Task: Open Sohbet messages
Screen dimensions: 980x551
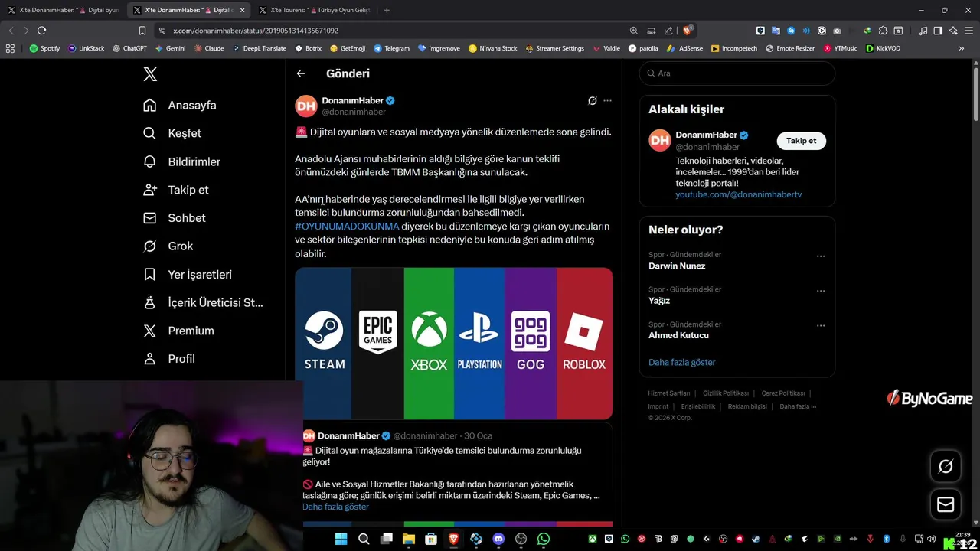Action: click(x=174, y=218)
